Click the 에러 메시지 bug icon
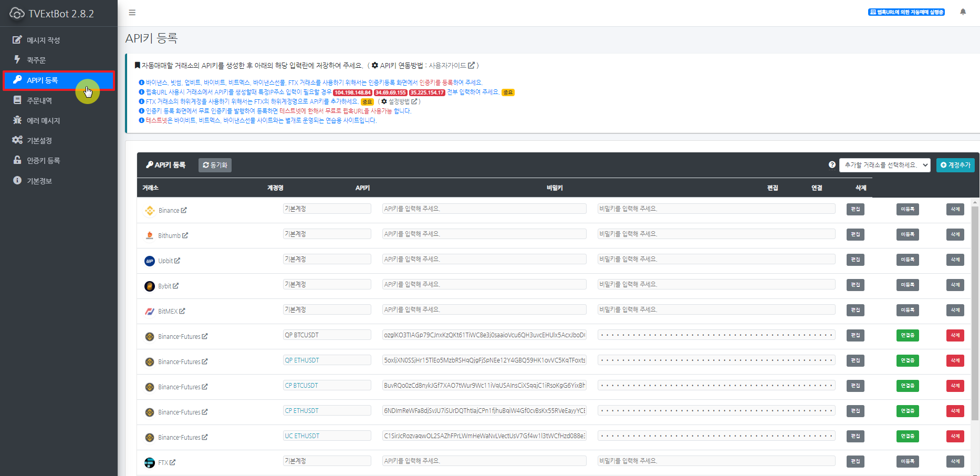Screen dimensions: 980x476 pyautogui.click(x=16, y=120)
